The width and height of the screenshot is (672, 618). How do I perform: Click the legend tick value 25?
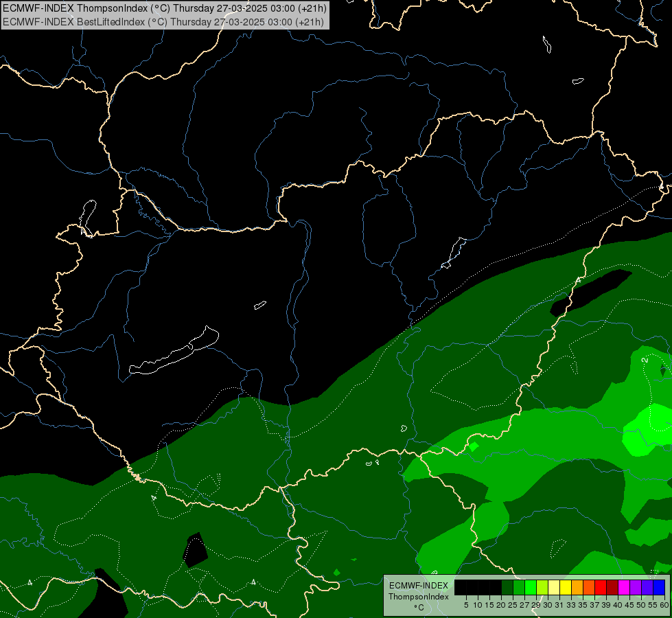(x=513, y=605)
